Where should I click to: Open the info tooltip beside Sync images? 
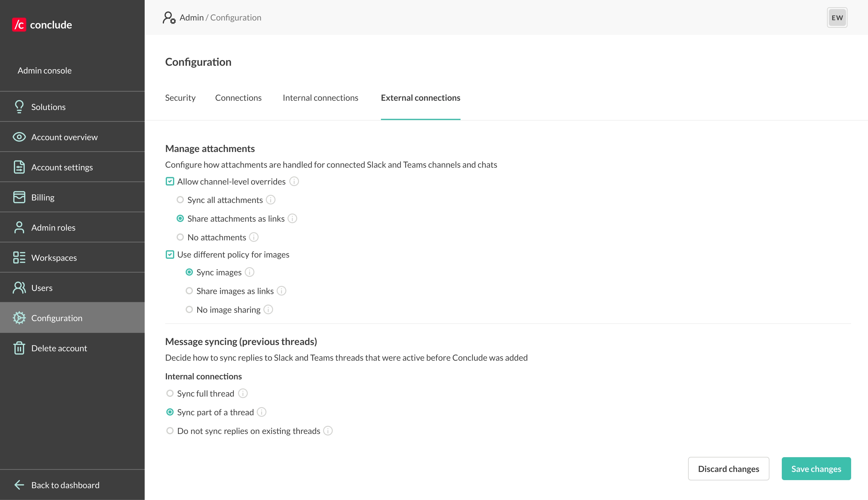(x=250, y=272)
